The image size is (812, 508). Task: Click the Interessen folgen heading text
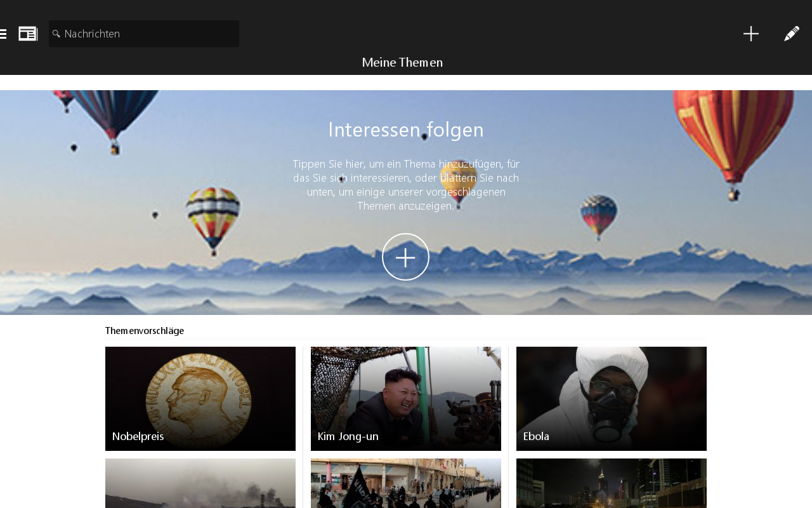(x=406, y=130)
